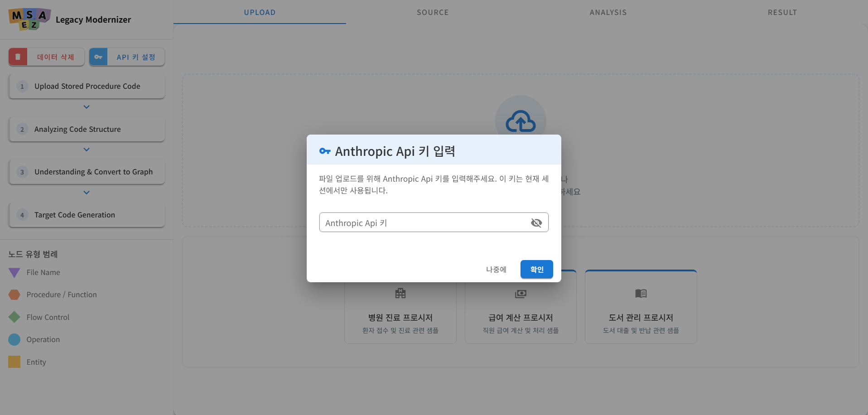Viewport: 868px width, 415px height.
Task: Click the 데이터 삭제 button
Action: point(47,57)
